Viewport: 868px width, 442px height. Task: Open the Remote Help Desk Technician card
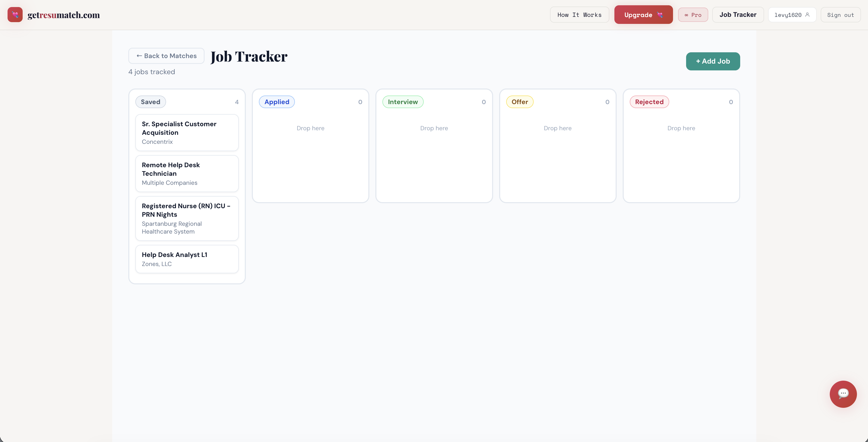[x=187, y=173]
